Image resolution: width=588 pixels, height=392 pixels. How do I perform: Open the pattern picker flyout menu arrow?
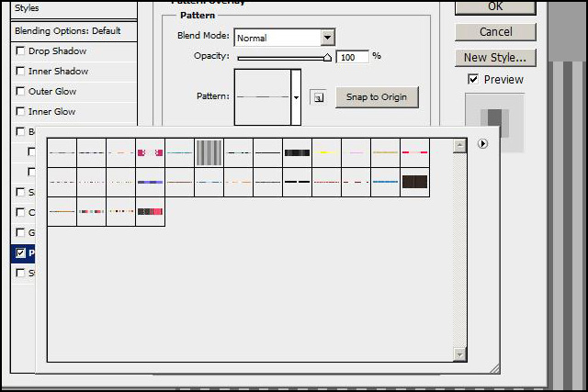coord(482,144)
